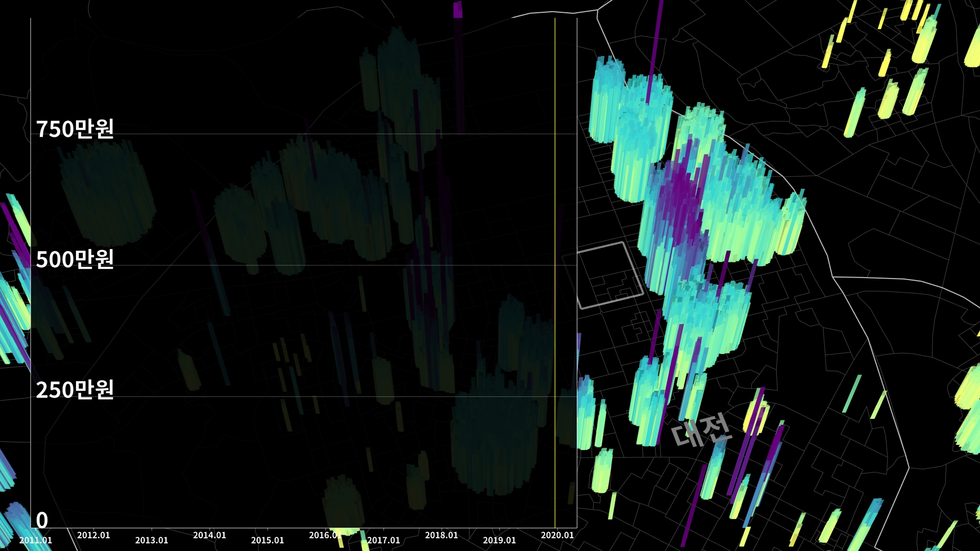Click the 750만원 y-axis label
The width and height of the screenshot is (980, 551).
(x=75, y=129)
